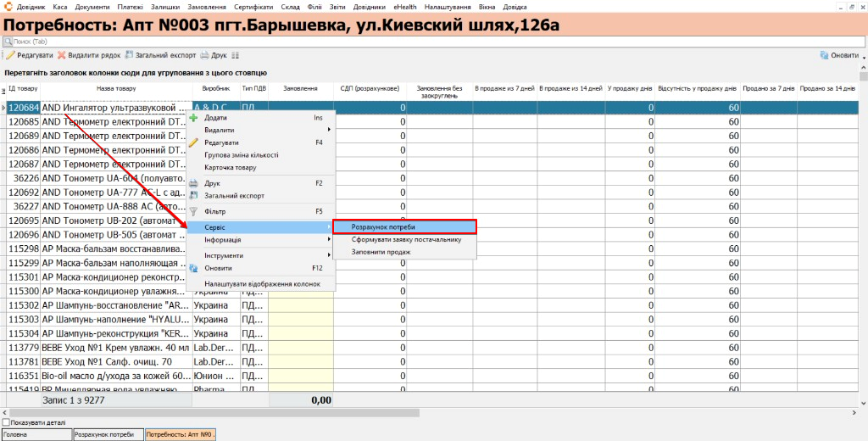Switch to the Головна tab
This screenshot has height=441, width=868.
click(x=36, y=435)
